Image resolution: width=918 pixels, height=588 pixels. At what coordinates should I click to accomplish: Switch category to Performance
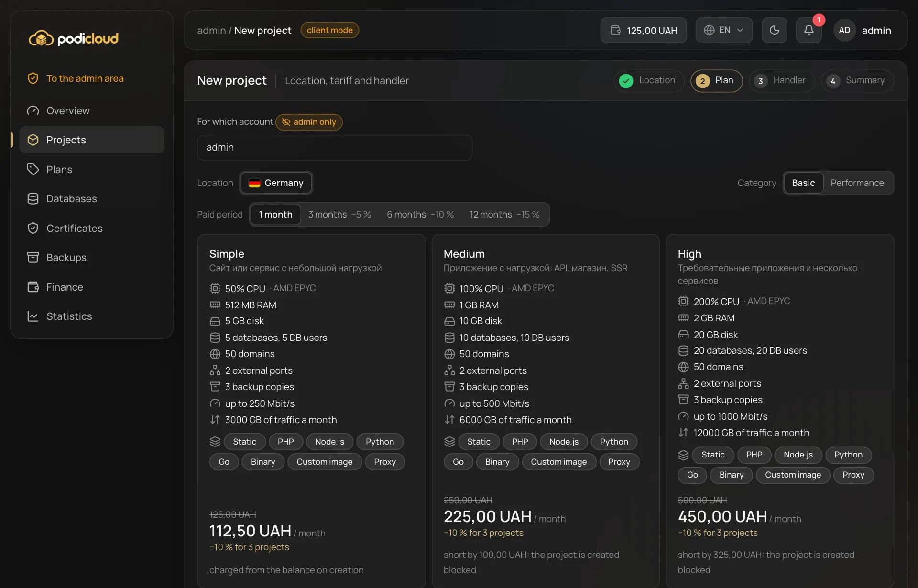point(857,183)
